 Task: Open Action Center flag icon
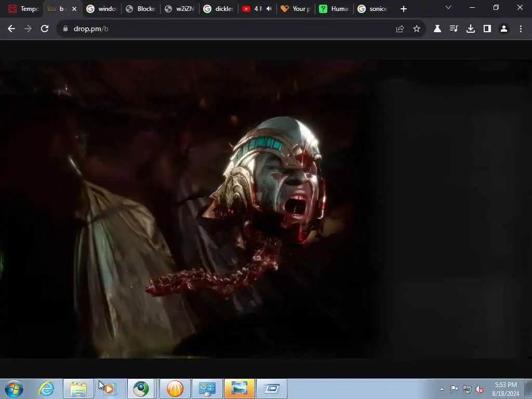[x=454, y=389]
